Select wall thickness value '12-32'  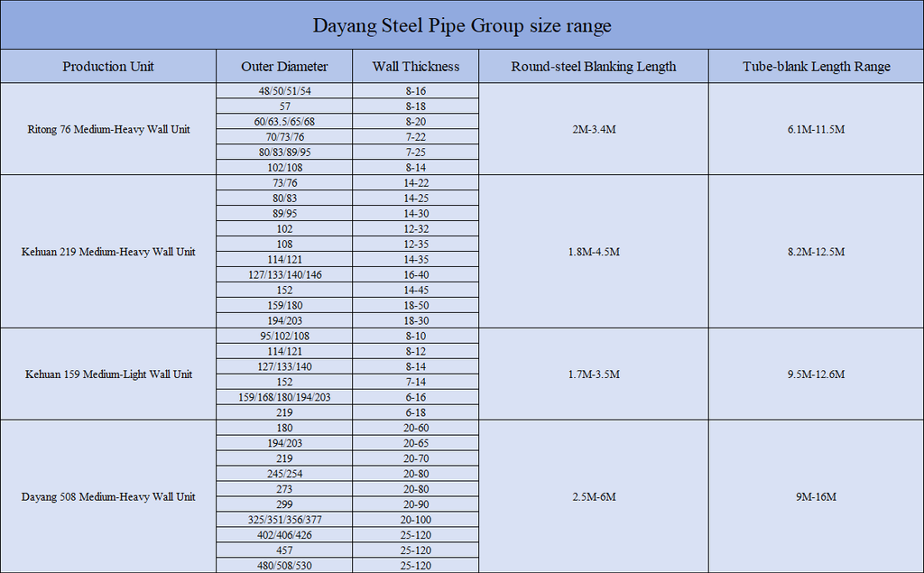point(416,228)
